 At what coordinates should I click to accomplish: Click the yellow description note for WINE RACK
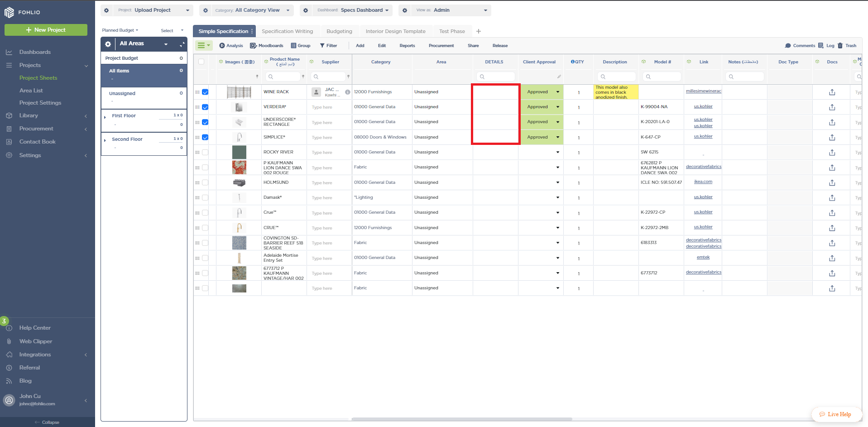[x=616, y=92]
